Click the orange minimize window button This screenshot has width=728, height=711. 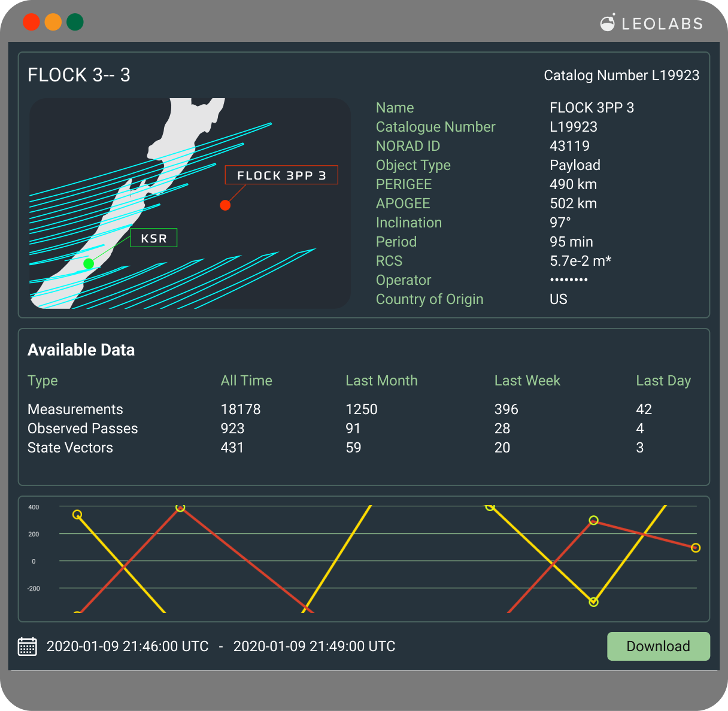(53, 22)
